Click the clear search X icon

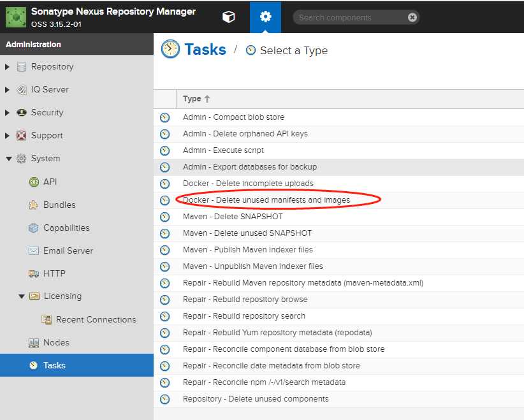point(412,17)
